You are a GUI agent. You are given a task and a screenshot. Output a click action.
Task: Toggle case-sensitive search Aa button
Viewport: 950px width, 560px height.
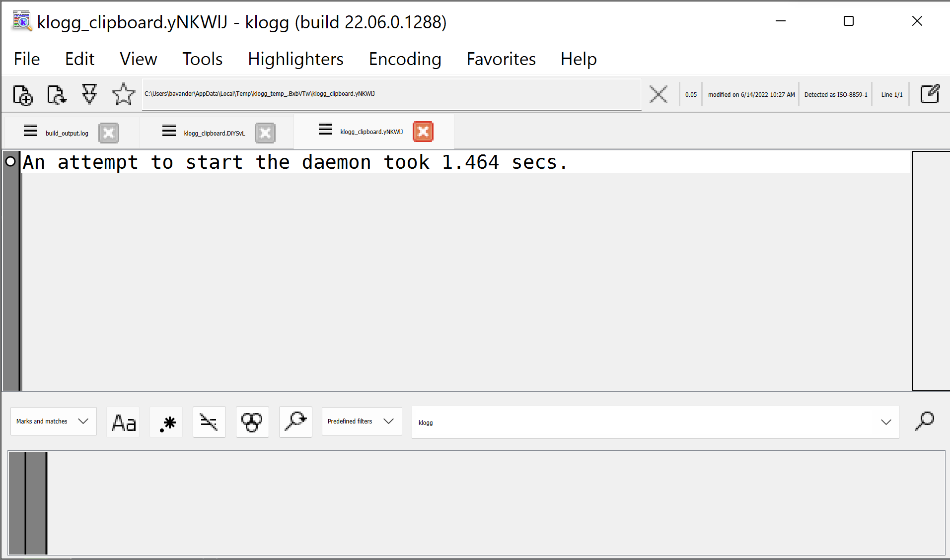(x=123, y=422)
